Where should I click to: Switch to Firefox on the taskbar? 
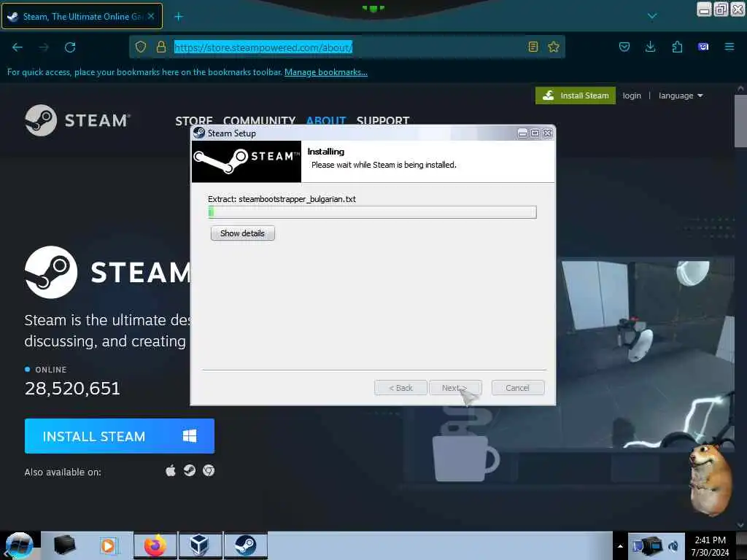pyautogui.click(x=155, y=545)
